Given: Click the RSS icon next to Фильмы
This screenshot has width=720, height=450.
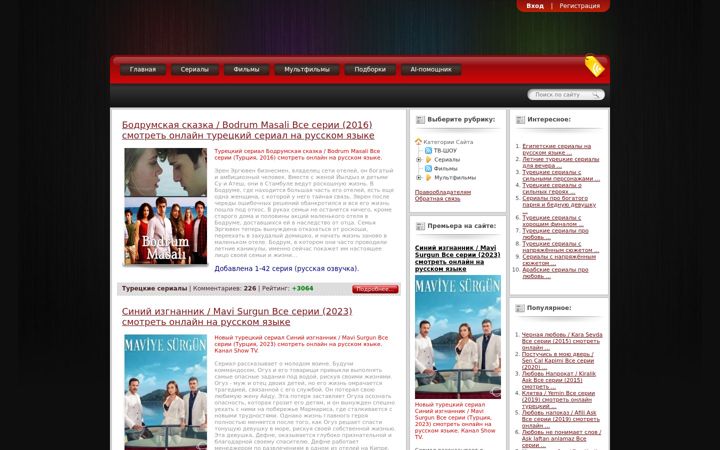Looking at the screenshot, I should pos(428,169).
